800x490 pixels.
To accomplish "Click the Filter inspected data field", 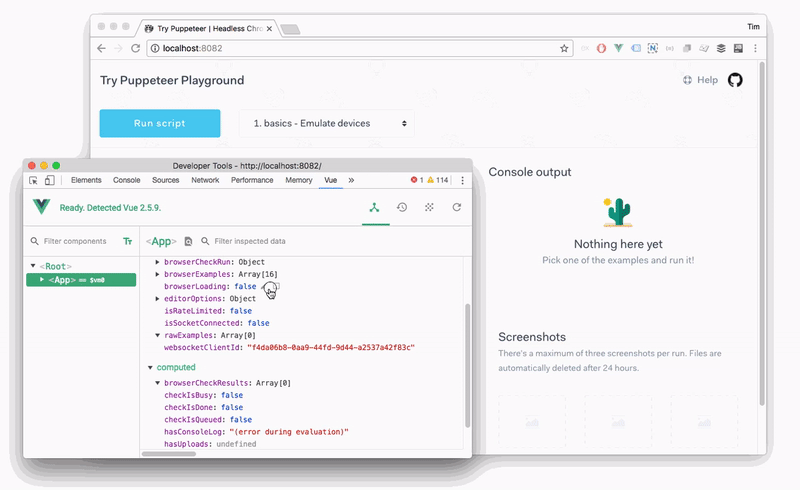I will [x=249, y=241].
